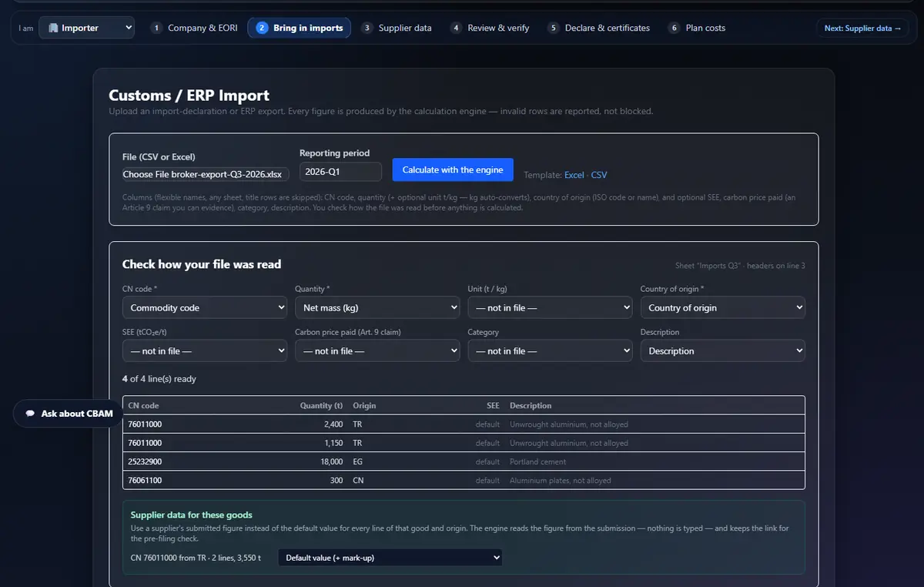Click the Portland cement description cell
The width and height of the screenshot is (924, 587).
(538, 461)
